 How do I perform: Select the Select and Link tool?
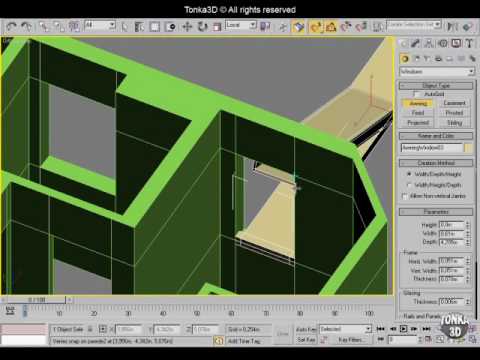tap(44, 27)
